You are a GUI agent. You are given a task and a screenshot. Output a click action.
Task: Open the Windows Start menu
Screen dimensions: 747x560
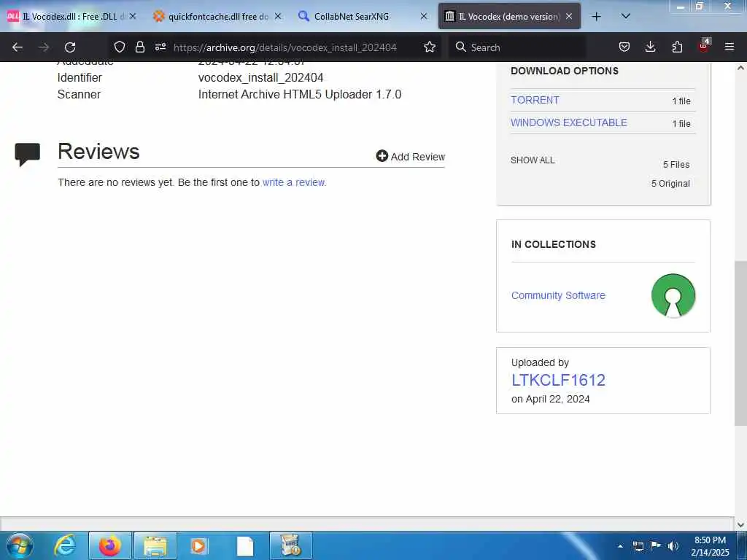point(19,545)
